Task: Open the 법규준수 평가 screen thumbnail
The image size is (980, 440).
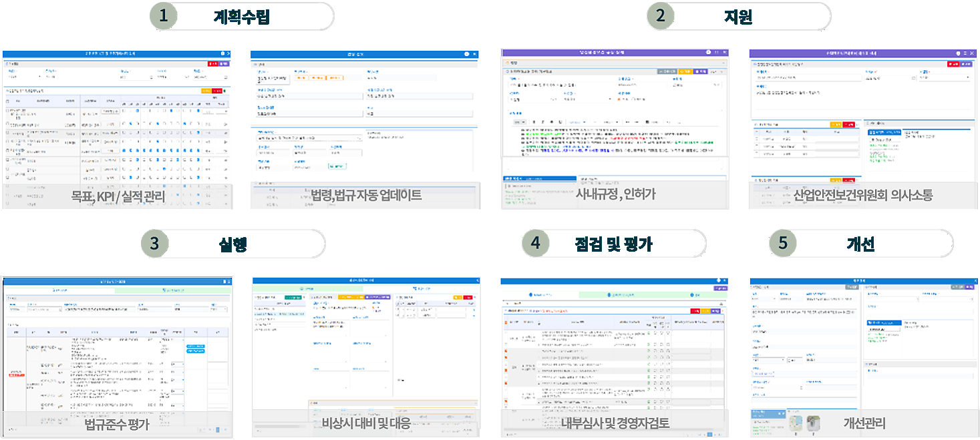Action: 118,357
